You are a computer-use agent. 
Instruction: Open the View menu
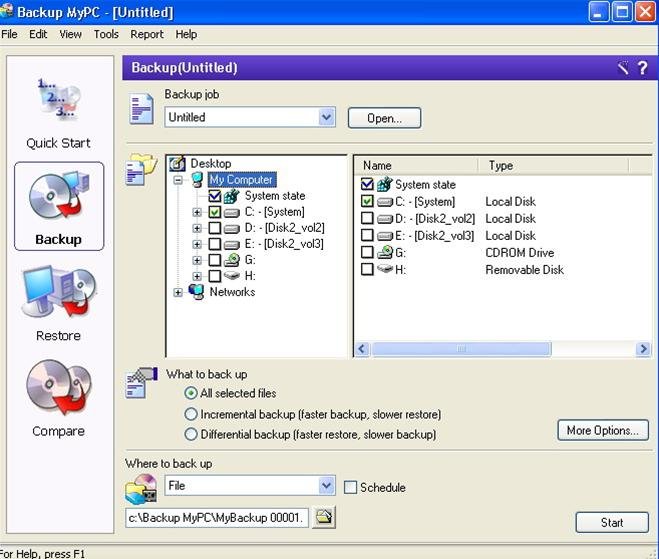[70, 34]
